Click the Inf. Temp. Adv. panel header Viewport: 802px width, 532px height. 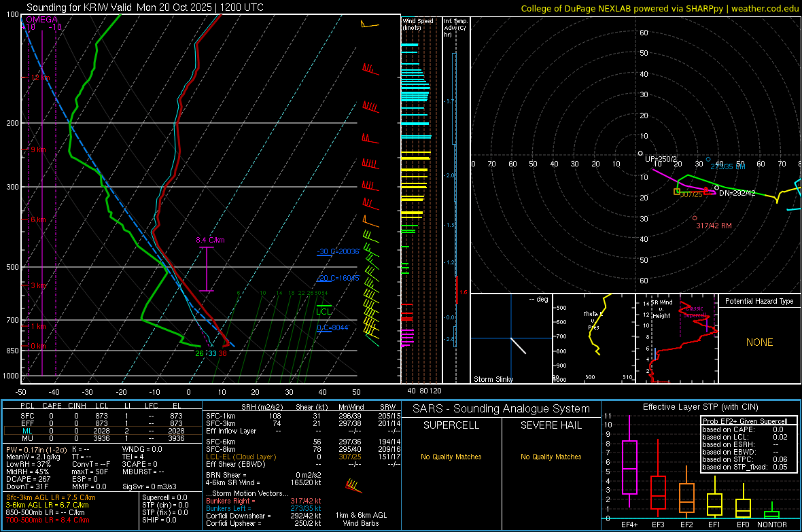(x=455, y=28)
